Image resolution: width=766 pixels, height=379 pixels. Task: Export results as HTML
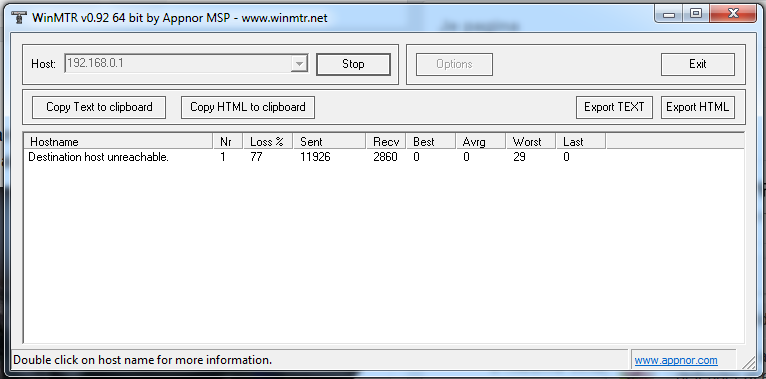click(x=698, y=107)
